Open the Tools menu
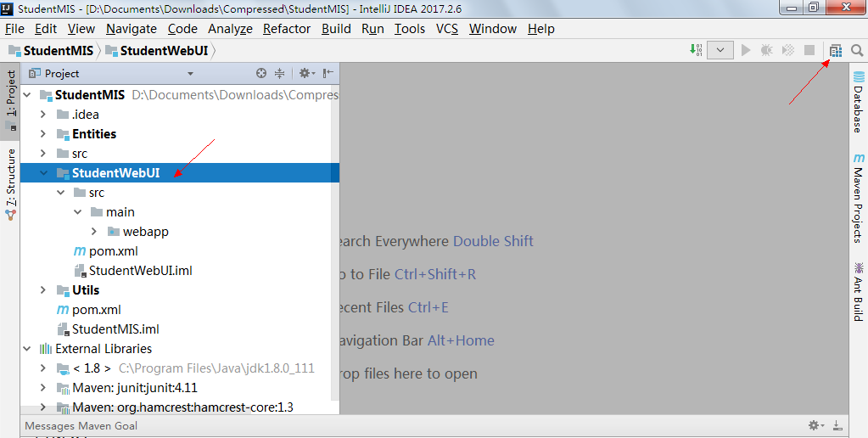The width and height of the screenshot is (868, 438). [x=410, y=29]
